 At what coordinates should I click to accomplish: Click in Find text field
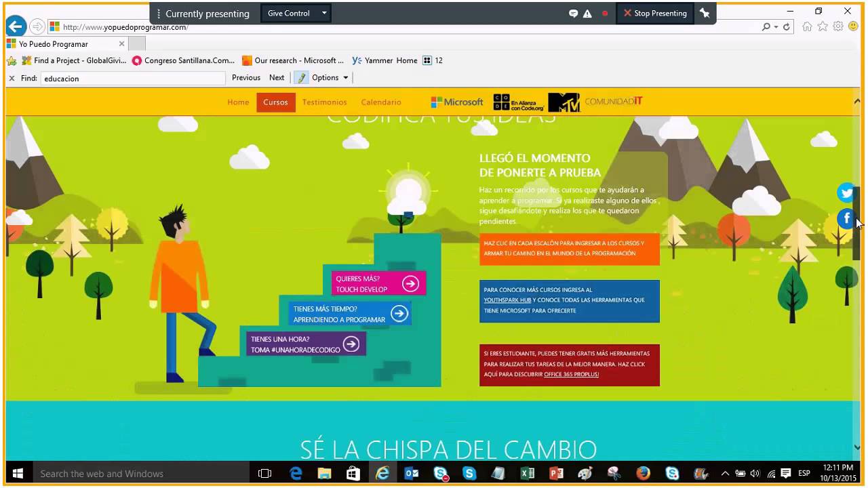click(x=133, y=79)
